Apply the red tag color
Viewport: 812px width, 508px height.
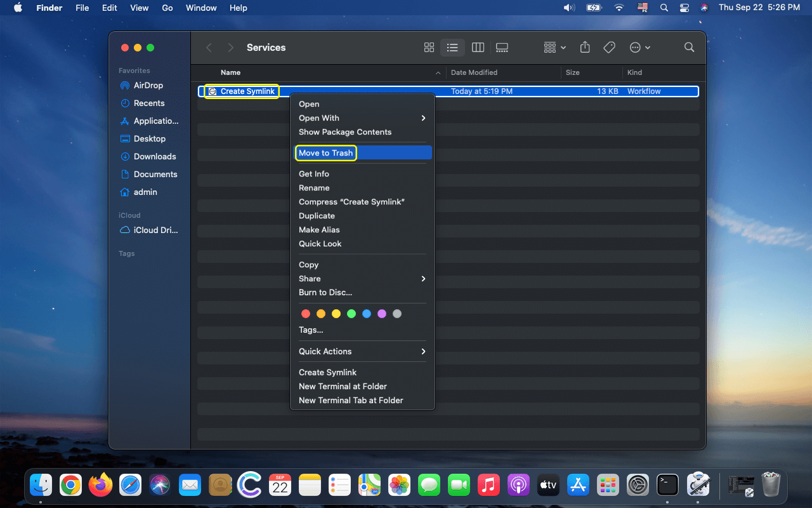[306, 313]
